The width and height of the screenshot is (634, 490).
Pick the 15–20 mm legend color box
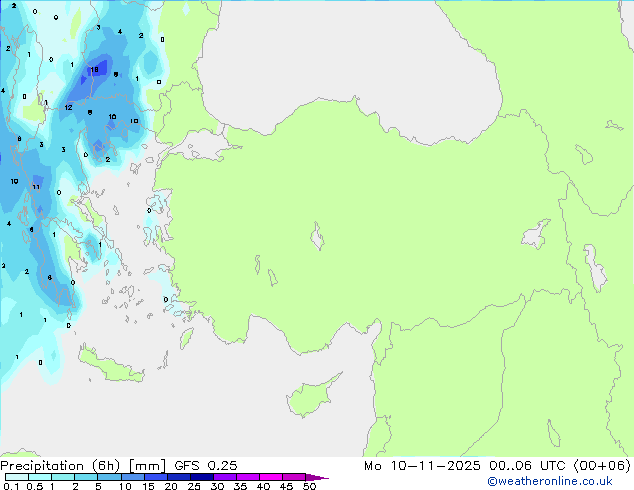(155, 477)
